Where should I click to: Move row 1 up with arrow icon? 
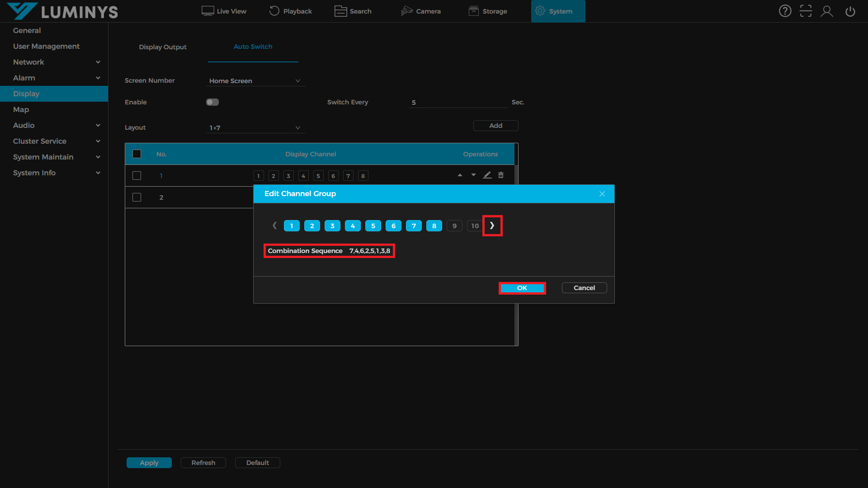(460, 175)
